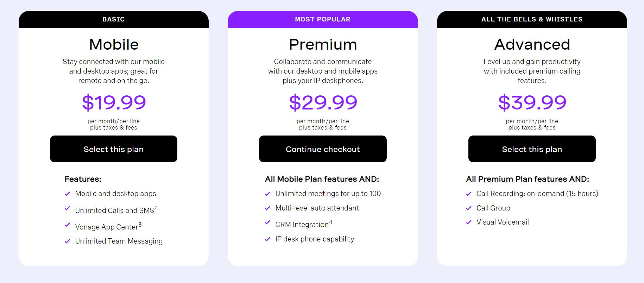
Task: Click checkmark beside Call Recording on-demand
Action: [x=468, y=194]
